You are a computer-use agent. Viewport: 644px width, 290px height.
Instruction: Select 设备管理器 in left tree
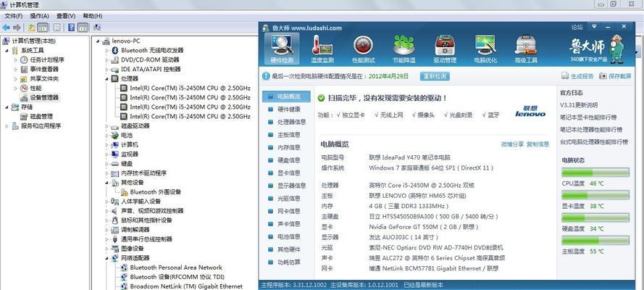coord(44,97)
